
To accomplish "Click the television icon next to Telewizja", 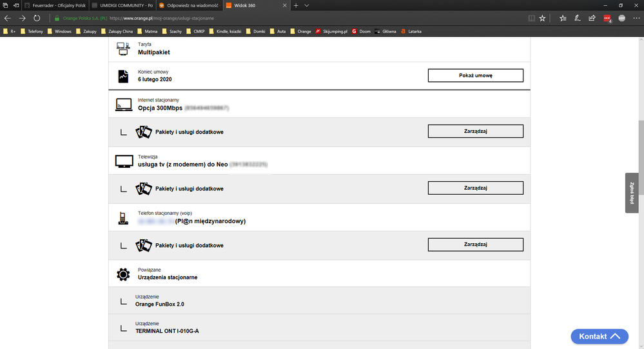I will click(x=123, y=161).
